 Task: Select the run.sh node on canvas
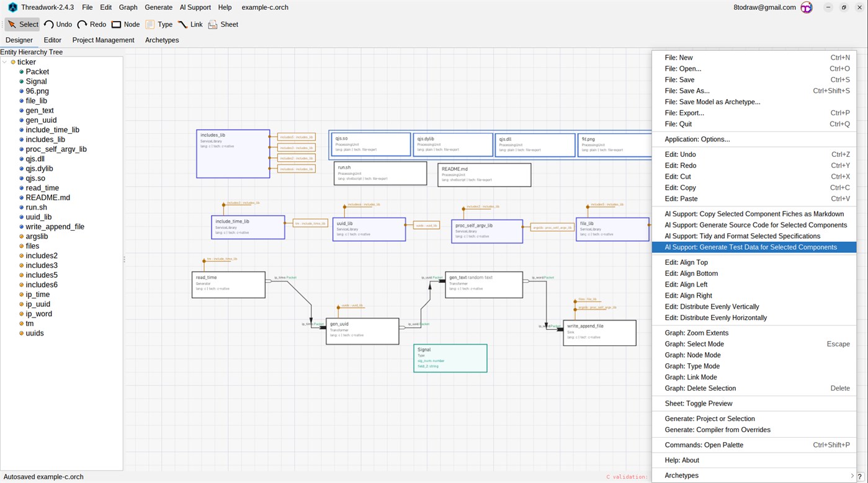(380, 174)
